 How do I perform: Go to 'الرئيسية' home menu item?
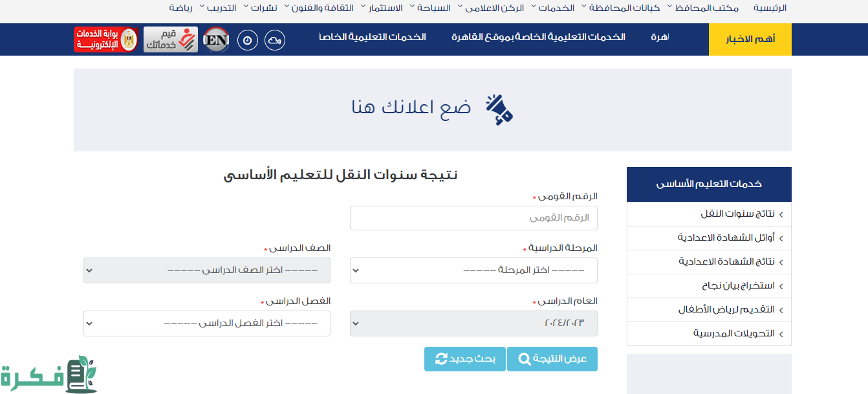click(x=770, y=8)
